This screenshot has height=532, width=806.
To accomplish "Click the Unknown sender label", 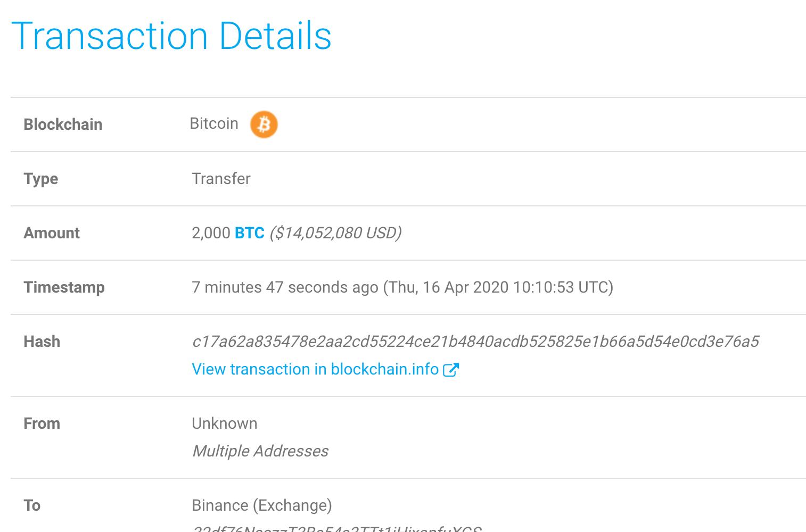I will click(224, 423).
